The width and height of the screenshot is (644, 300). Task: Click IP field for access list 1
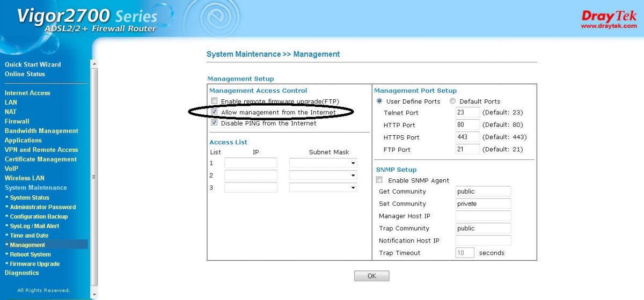point(251,163)
